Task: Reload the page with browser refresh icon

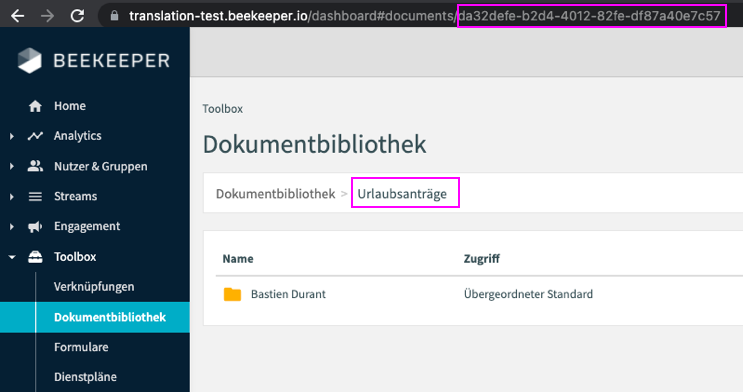Action: pyautogui.click(x=77, y=16)
